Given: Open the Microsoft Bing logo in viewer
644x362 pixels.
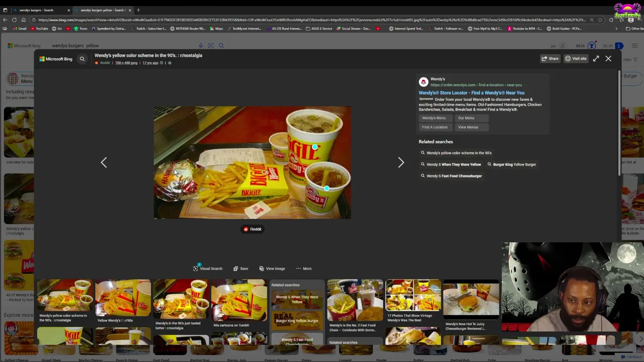Looking at the screenshot, I should (56, 59).
